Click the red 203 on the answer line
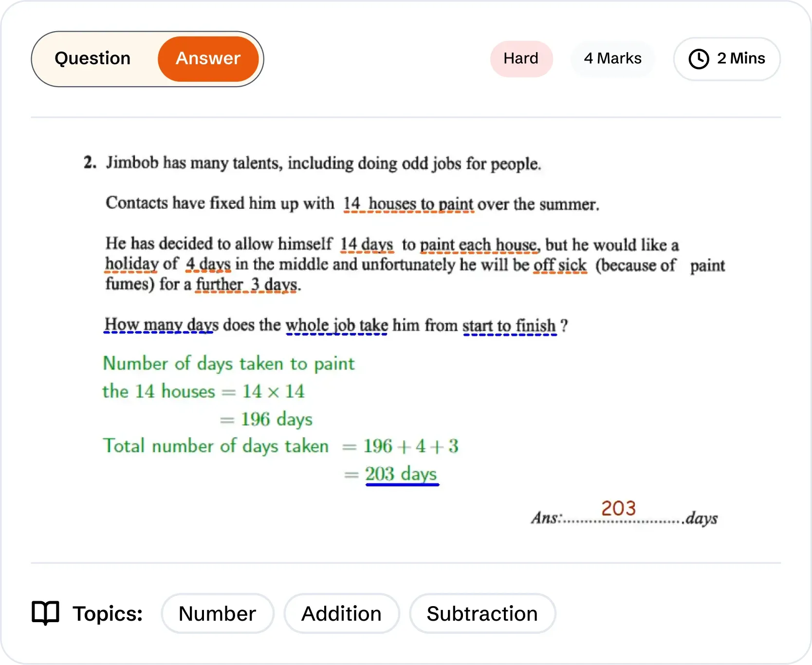Image resolution: width=812 pixels, height=665 pixels. coord(618,508)
